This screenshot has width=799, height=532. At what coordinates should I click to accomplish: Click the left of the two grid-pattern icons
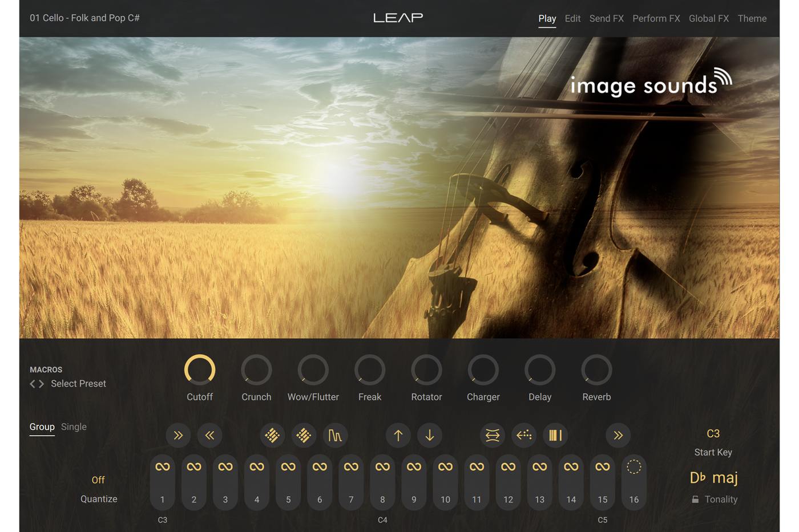272,436
